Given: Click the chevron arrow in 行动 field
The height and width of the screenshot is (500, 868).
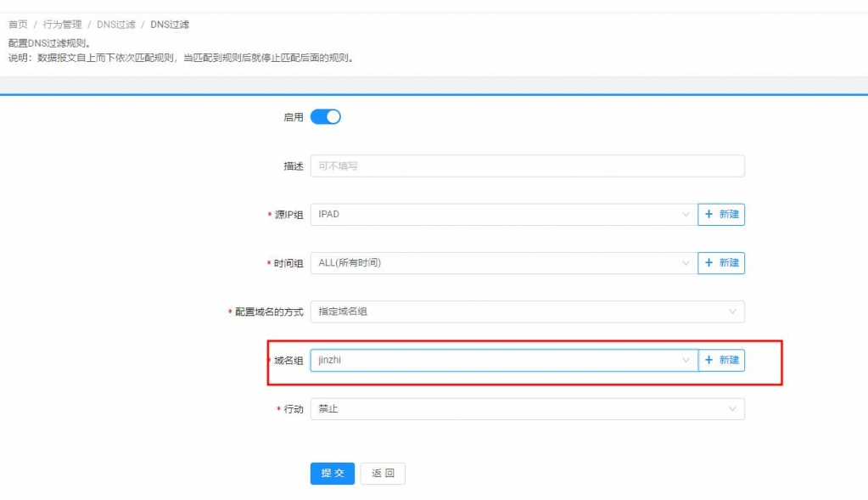Looking at the screenshot, I should pos(732,409).
